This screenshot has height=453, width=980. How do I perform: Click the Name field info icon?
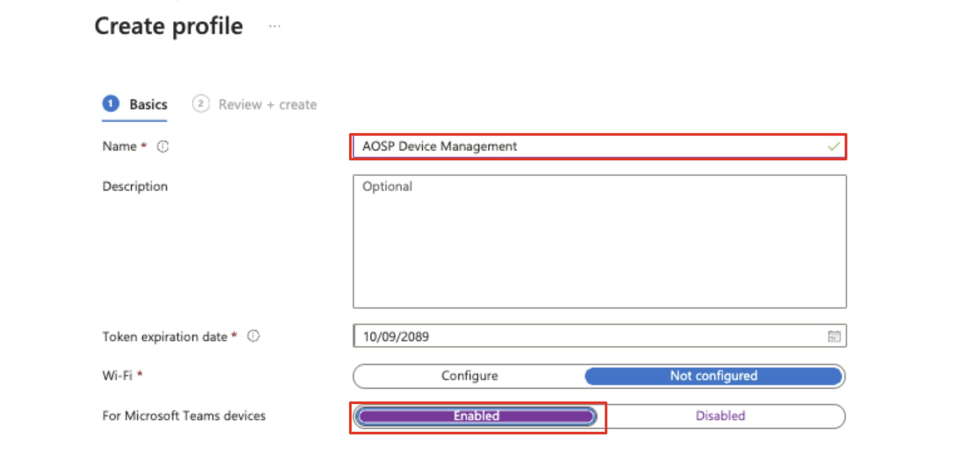163,147
